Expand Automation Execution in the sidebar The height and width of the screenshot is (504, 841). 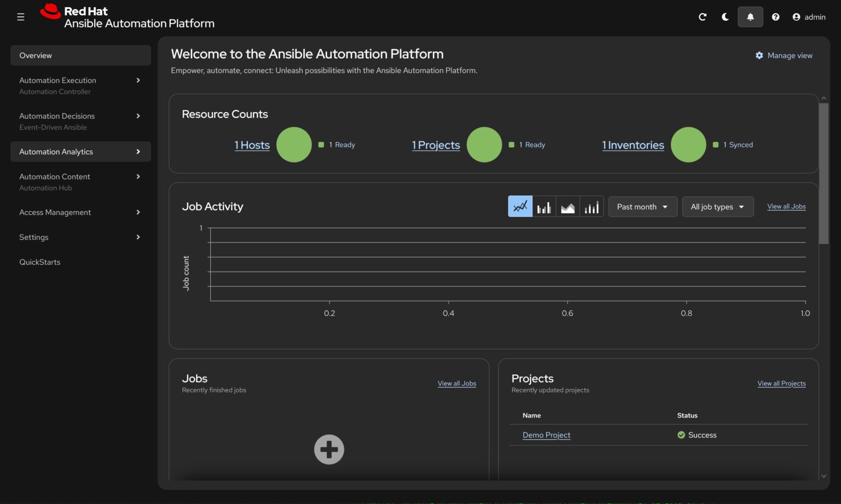[x=80, y=85]
